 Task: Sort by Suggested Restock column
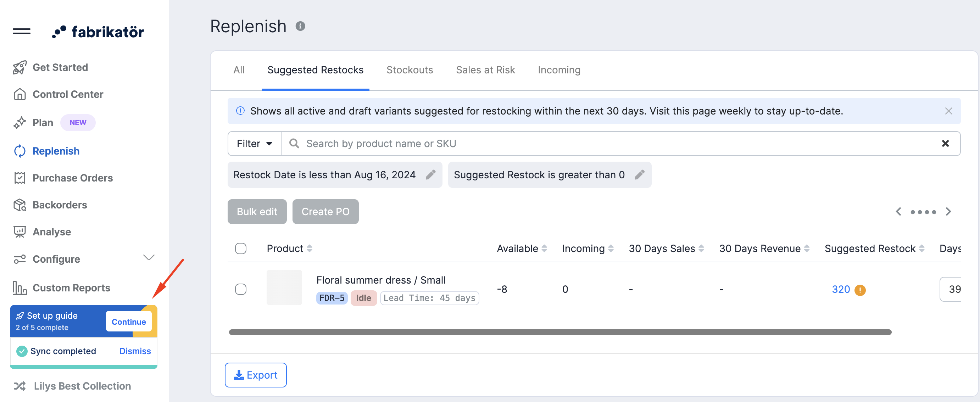coord(921,249)
